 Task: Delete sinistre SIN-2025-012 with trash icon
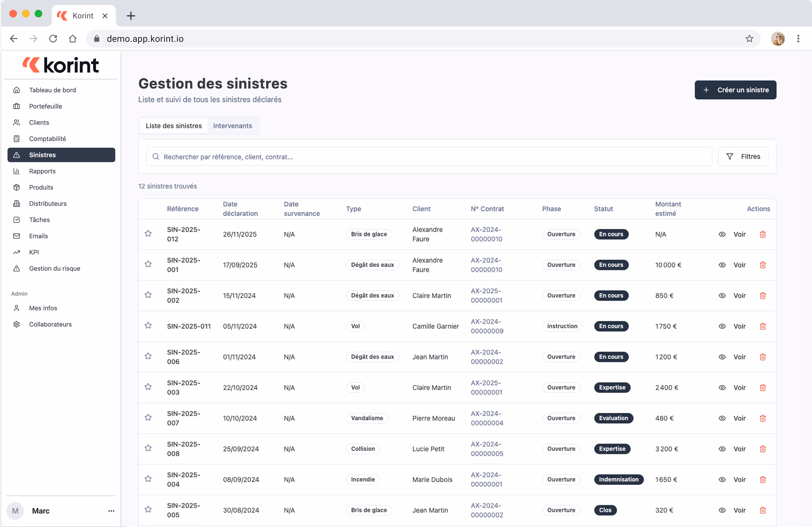click(763, 234)
